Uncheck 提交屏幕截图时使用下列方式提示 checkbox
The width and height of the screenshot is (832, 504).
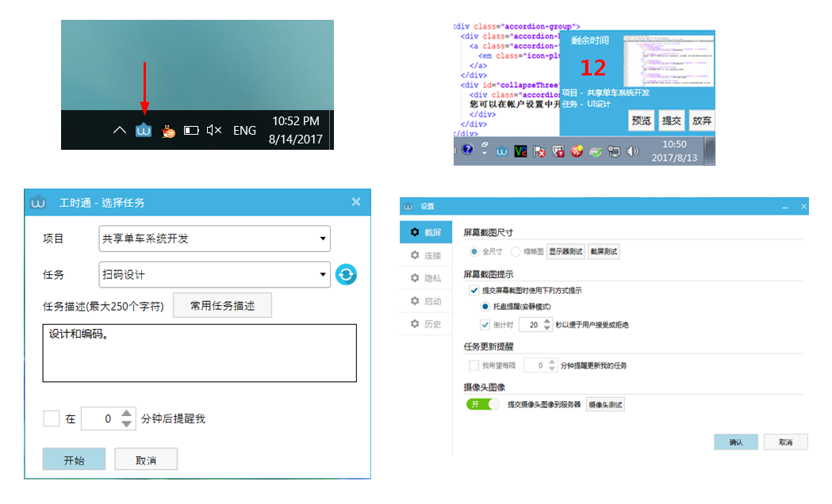click(x=474, y=291)
